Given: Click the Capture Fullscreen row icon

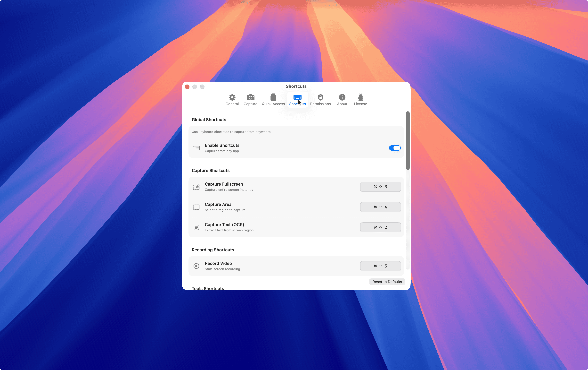Looking at the screenshot, I should pyautogui.click(x=196, y=187).
